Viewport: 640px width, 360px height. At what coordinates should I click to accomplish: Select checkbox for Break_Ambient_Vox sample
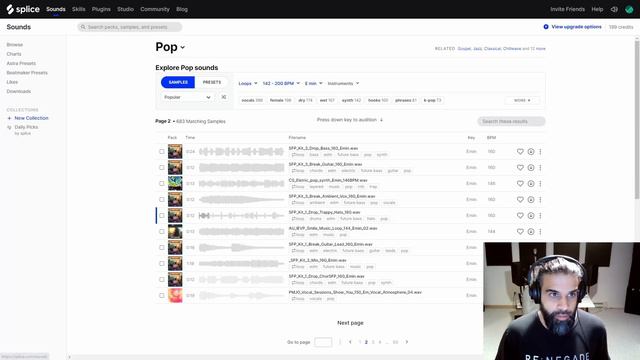pos(162,199)
